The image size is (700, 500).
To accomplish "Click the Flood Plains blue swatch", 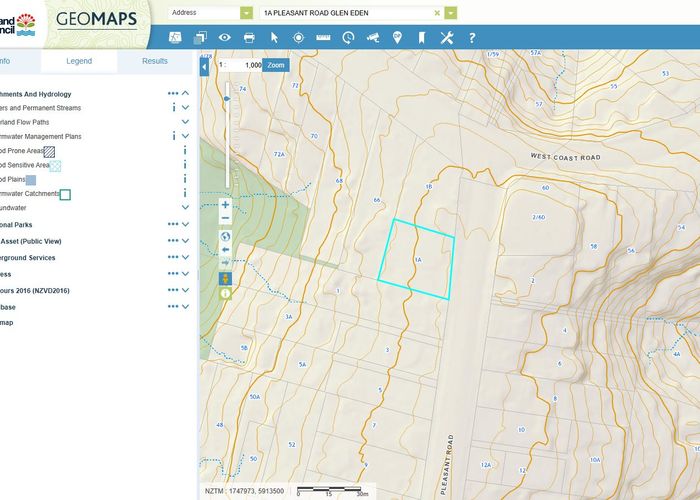I will 31,180.
